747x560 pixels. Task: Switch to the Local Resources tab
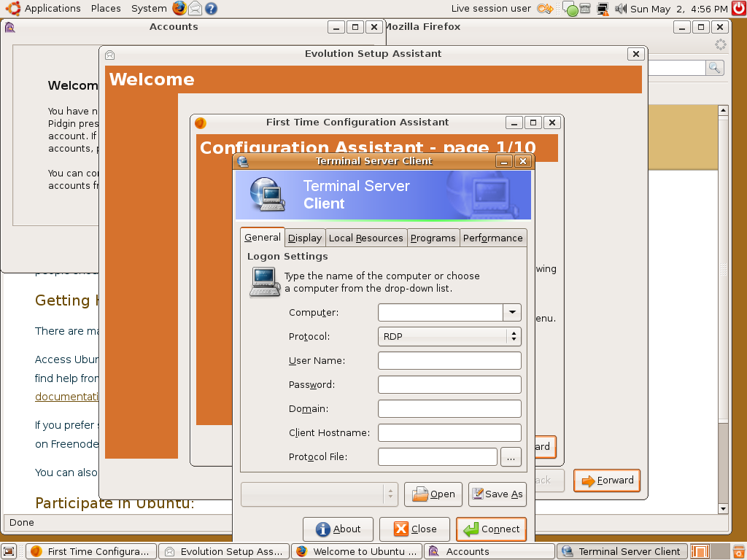coord(366,238)
